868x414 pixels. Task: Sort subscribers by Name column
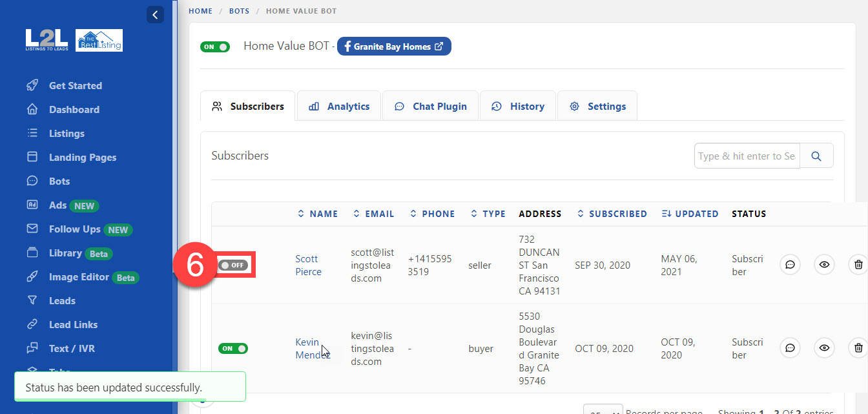(317, 214)
